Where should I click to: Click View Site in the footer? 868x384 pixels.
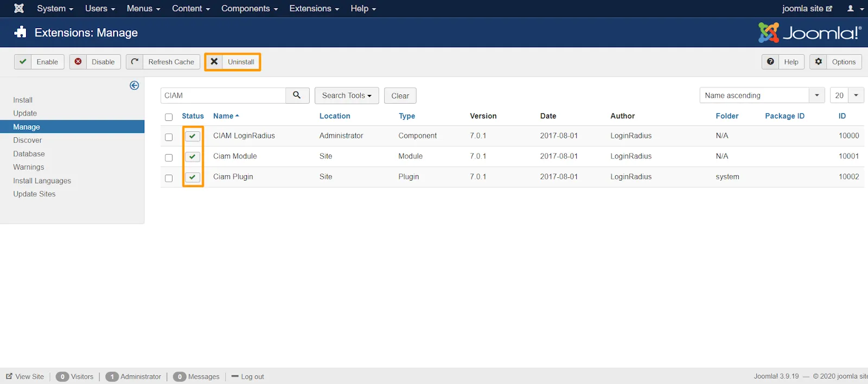click(25, 376)
